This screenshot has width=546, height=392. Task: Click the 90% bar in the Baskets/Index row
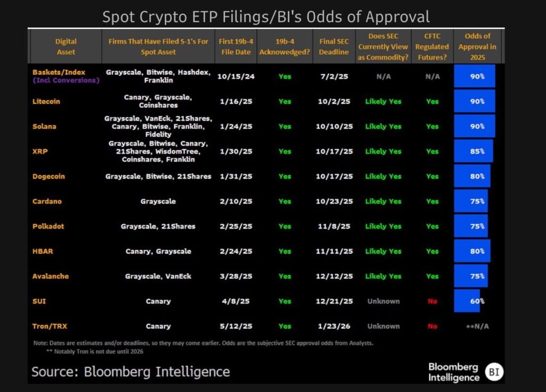[474, 76]
